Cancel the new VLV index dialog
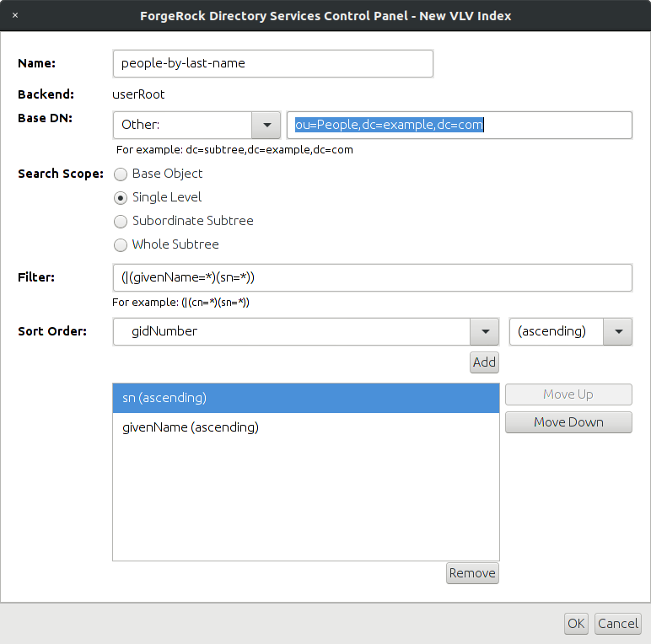651x644 pixels. point(618,624)
